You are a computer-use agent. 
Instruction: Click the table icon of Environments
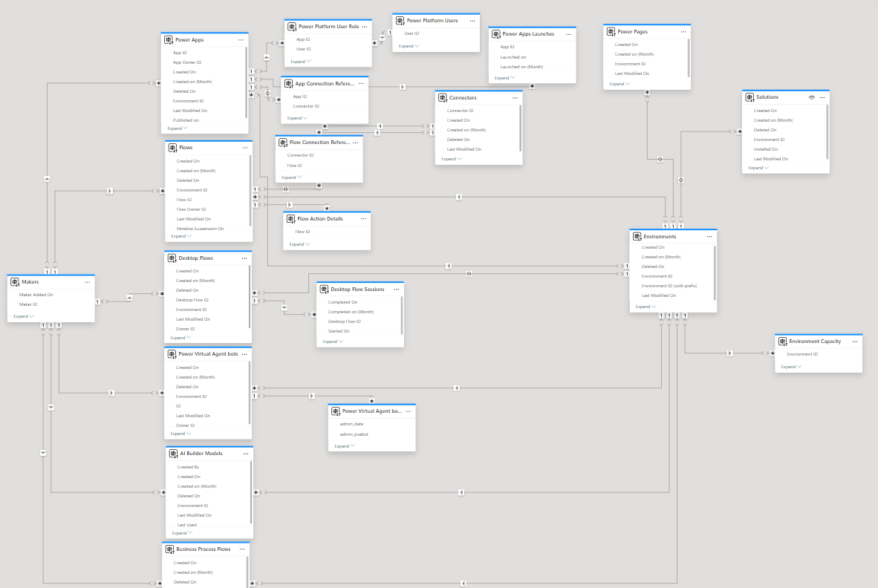pos(637,236)
